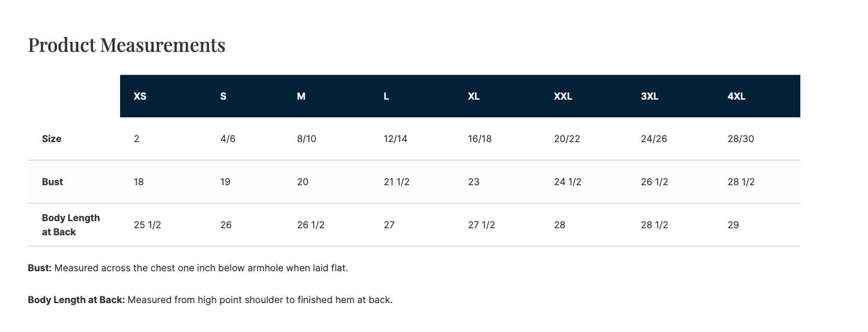Click size value 4/6 under S
The image size is (868, 332).
pyautogui.click(x=228, y=139)
